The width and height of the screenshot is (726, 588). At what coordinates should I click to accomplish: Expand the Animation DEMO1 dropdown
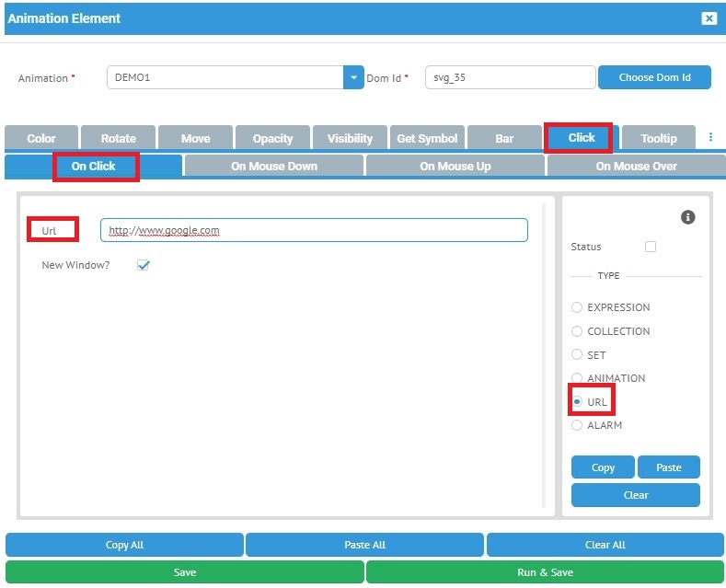(x=353, y=77)
